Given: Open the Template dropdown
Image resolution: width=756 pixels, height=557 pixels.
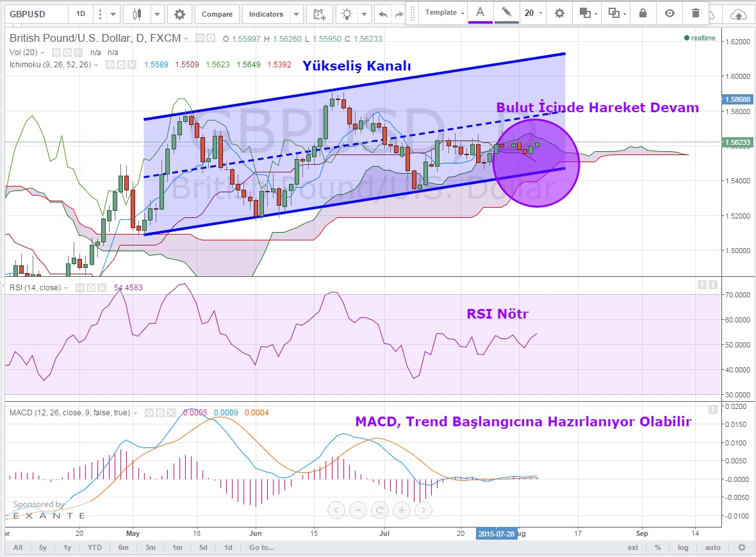Looking at the screenshot, I should [x=444, y=13].
